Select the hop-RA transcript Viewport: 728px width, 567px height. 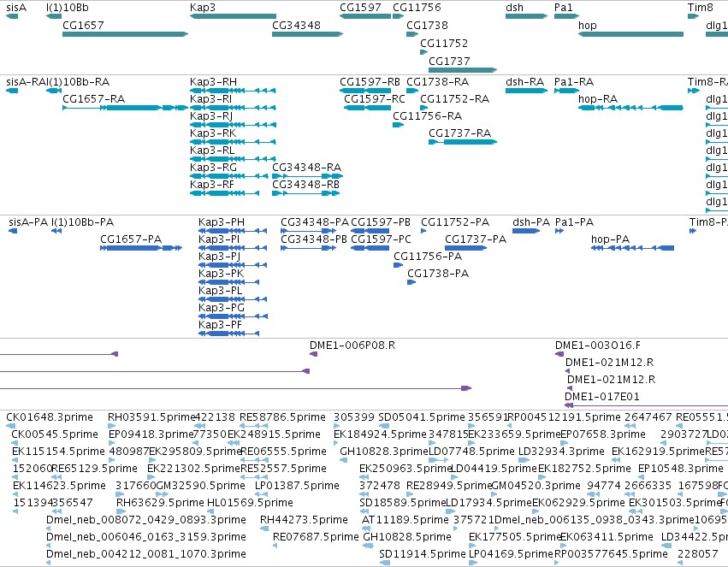[x=630, y=108]
